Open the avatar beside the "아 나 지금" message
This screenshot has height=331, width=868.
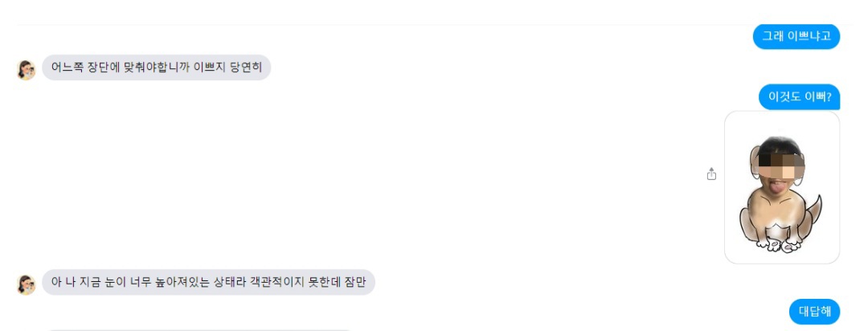pyautogui.click(x=27, y=284)
